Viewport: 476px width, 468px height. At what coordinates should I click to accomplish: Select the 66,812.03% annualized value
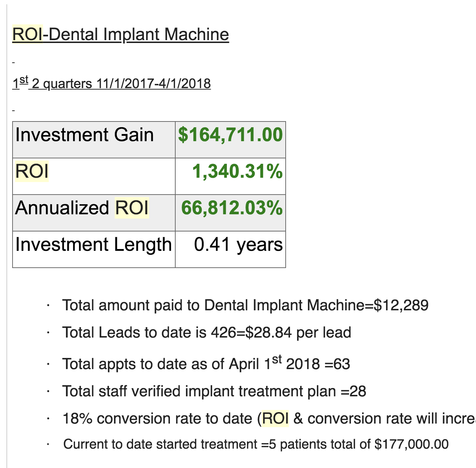point(231,209)
